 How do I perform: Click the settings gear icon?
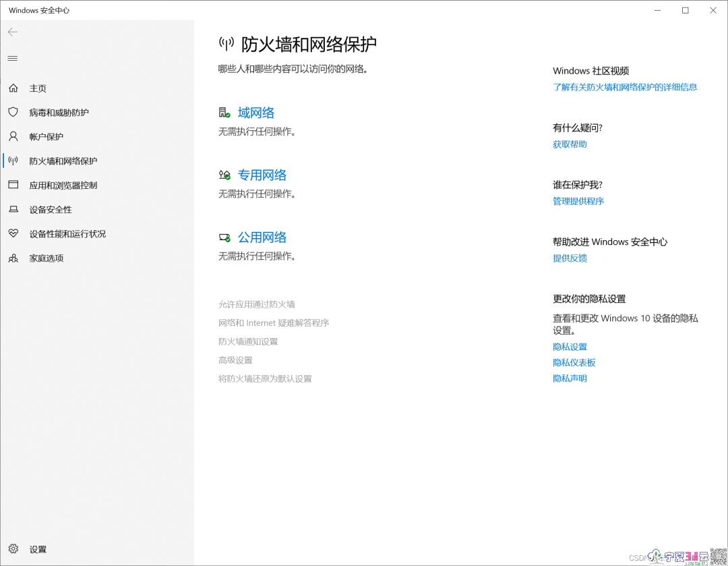pyautogui.click(x=13, y=549)
